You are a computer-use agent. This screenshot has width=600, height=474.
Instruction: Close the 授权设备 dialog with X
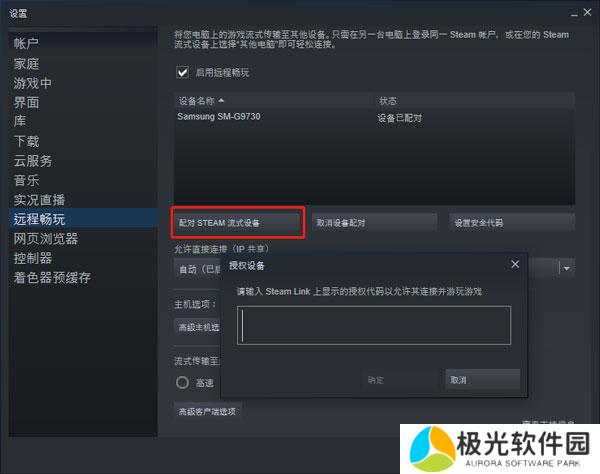pyautogui.click(x=515, y=265)
